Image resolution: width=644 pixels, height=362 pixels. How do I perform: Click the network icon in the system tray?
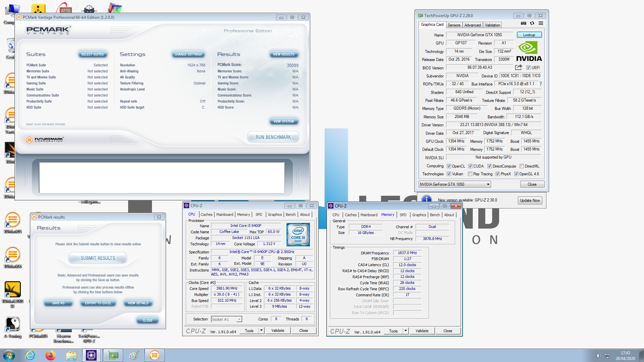[607, 356]
